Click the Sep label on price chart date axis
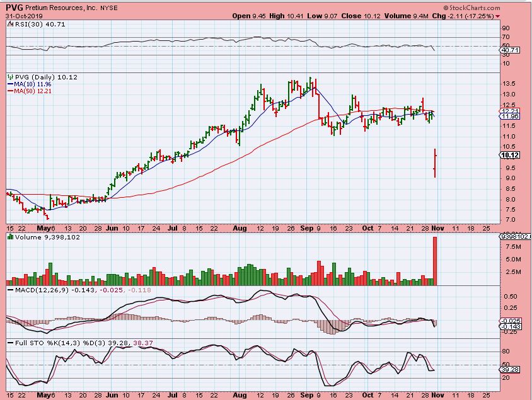 [307, 228]
